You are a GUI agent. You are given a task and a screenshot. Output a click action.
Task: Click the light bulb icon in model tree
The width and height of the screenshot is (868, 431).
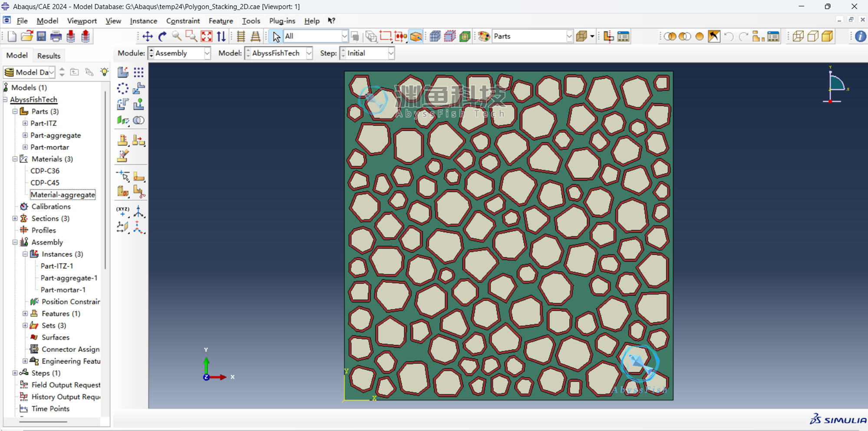pyautogui.click(x=104, y=72)
